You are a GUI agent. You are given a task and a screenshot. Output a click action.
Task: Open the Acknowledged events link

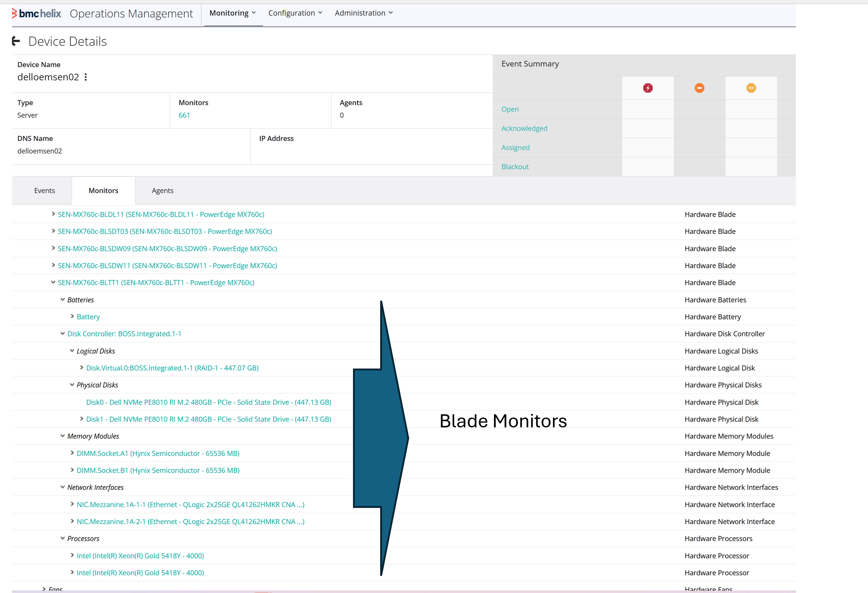pyautogui.click(x=524, y=128)
